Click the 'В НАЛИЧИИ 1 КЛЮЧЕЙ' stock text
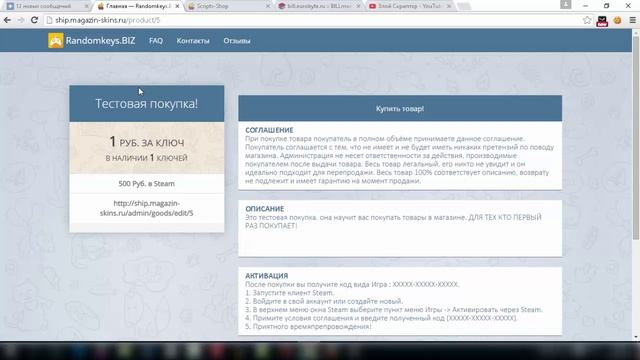The height and width of the screenshot is (360, 640). coord(147,158)
